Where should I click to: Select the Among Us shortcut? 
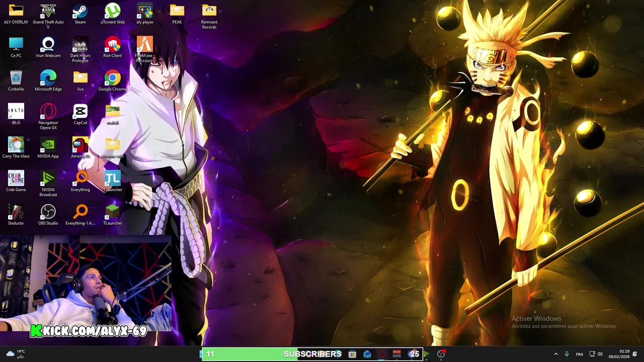(80, 148)
